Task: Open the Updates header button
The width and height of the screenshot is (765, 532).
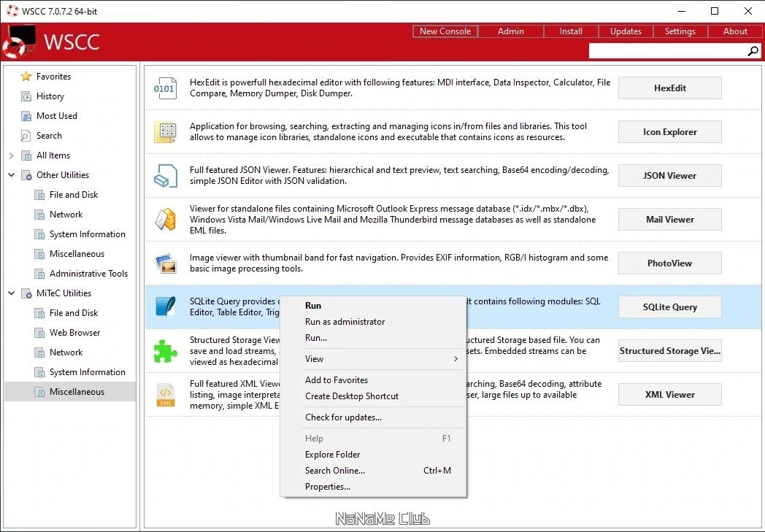Action: [x=626, y=31]
